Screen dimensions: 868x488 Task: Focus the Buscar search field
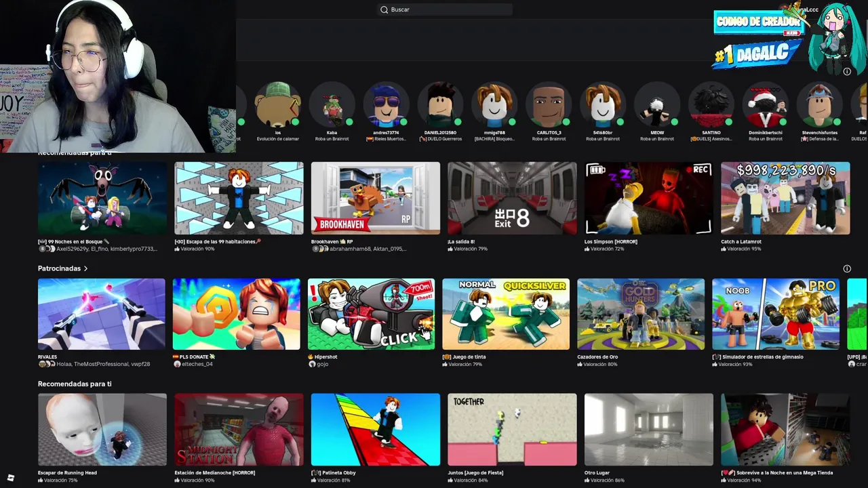click(x=445, y=9)
